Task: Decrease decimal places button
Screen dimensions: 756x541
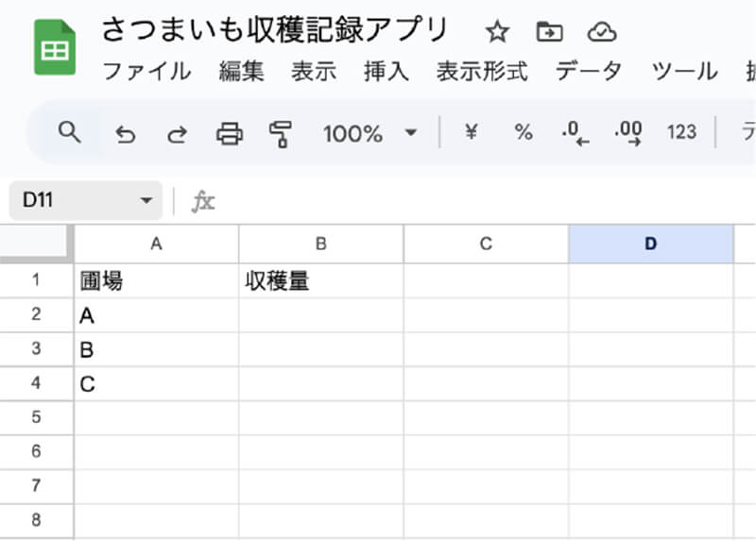Action: coord(575,134)
